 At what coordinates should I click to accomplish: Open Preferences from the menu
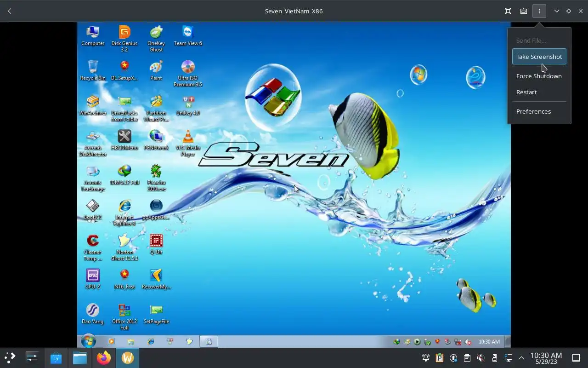pyautogui.click(x=539, y=111)
